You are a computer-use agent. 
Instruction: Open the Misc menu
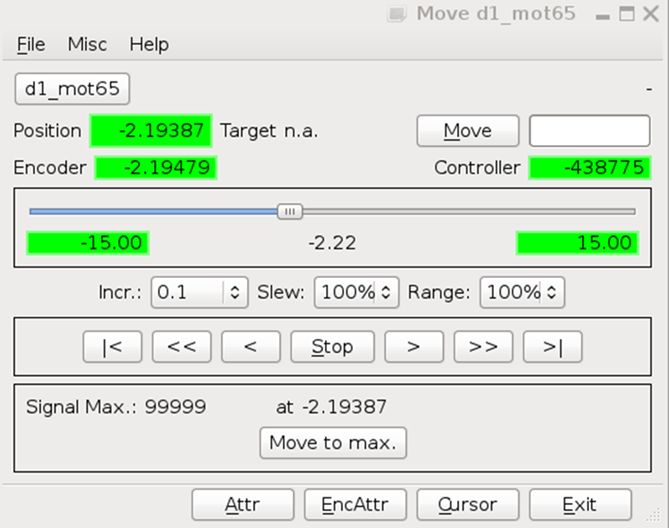tap(87, 44)
